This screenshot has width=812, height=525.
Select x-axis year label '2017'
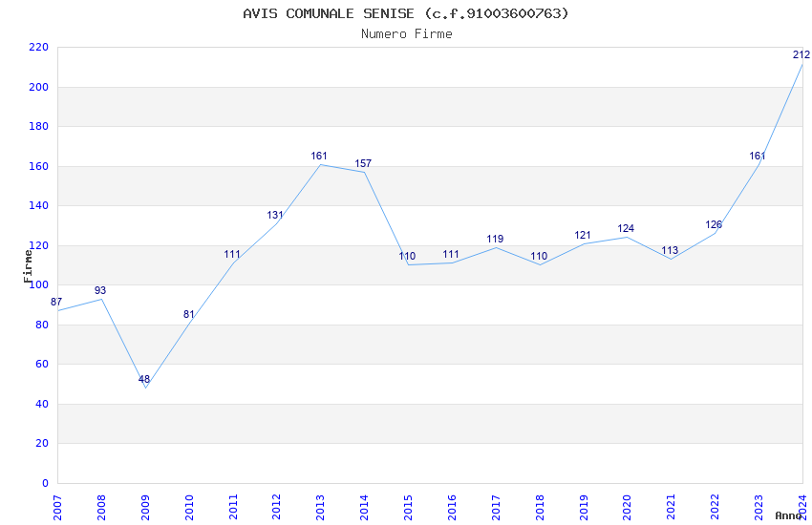(x=496, y=508)
